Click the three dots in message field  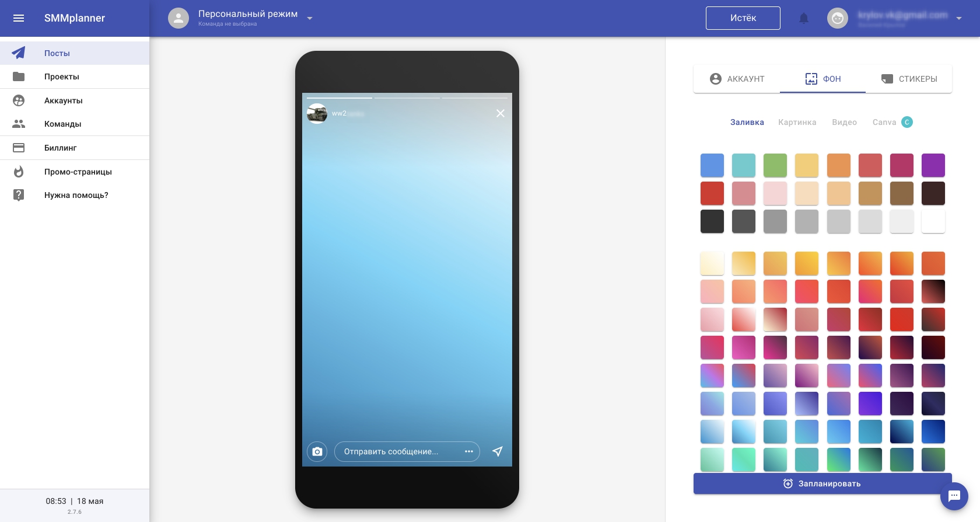point(469,451)
